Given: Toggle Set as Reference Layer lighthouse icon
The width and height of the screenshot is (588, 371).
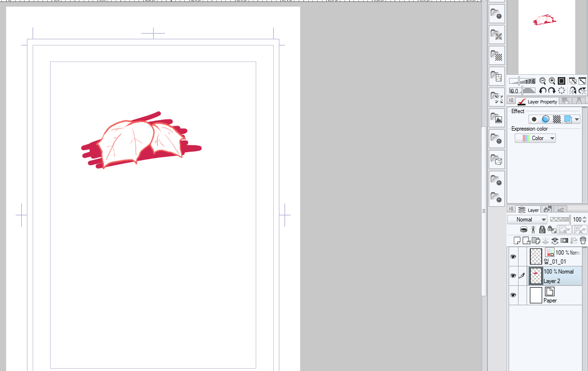Looking at the screenshot, I should (x=533, y=230).
